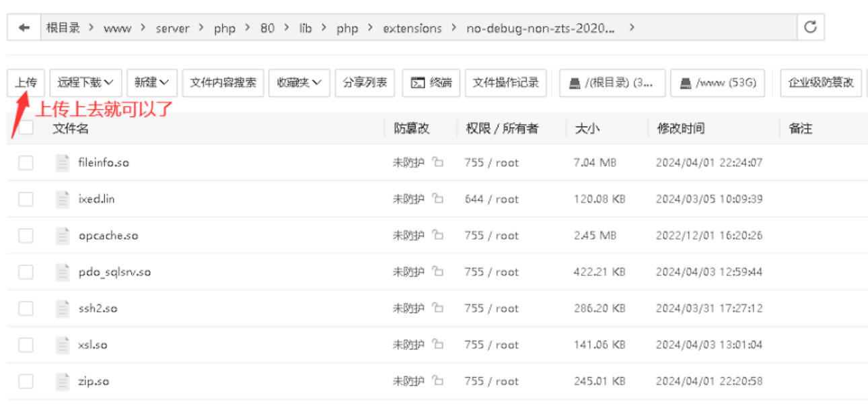The width and height of the screenshot is (868, 406).
Task: Tick the checkbox for ixed.lin
Action: tap(26, 199)
